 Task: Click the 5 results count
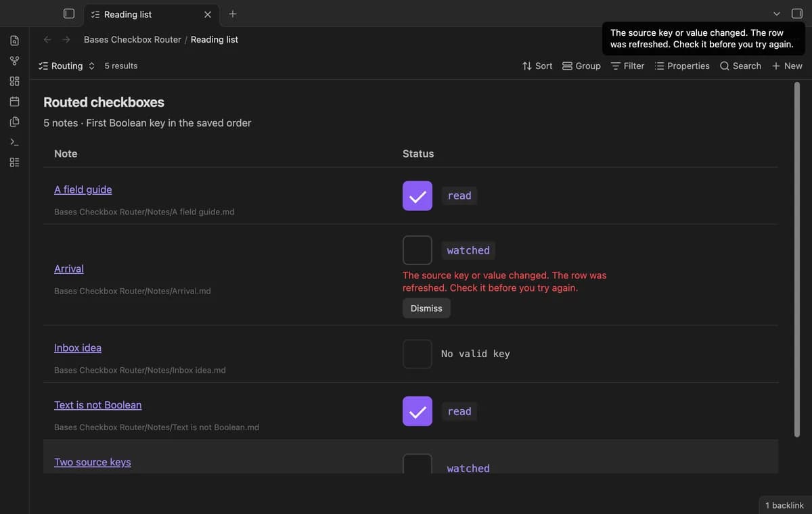(121, 66)
